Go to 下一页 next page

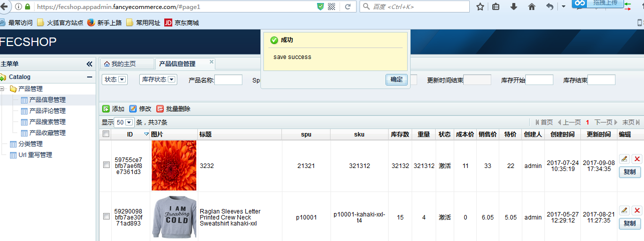tap(605, 122)
